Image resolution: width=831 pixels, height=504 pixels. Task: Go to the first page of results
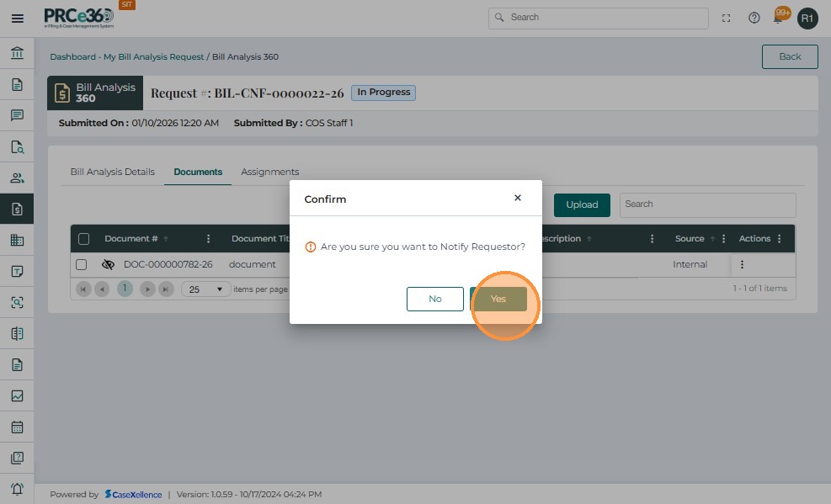[x=83, y=289]
